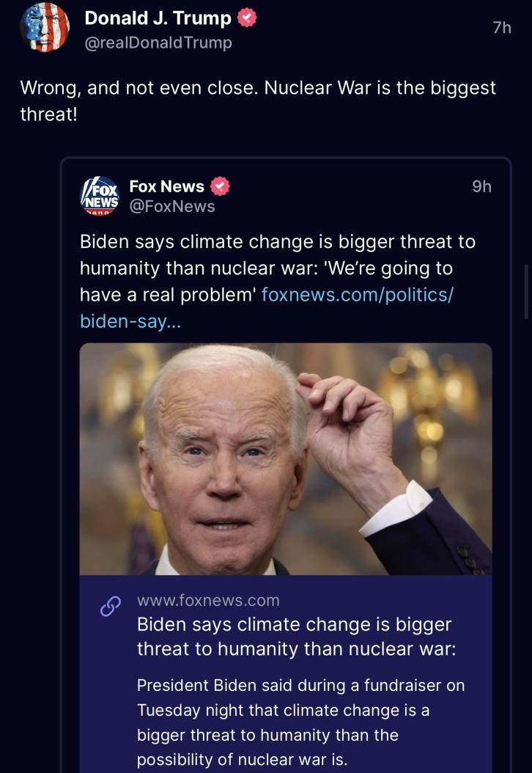
Task: Open the foxnews.com/politics link in the quoted post
Action: click(357, 295)
